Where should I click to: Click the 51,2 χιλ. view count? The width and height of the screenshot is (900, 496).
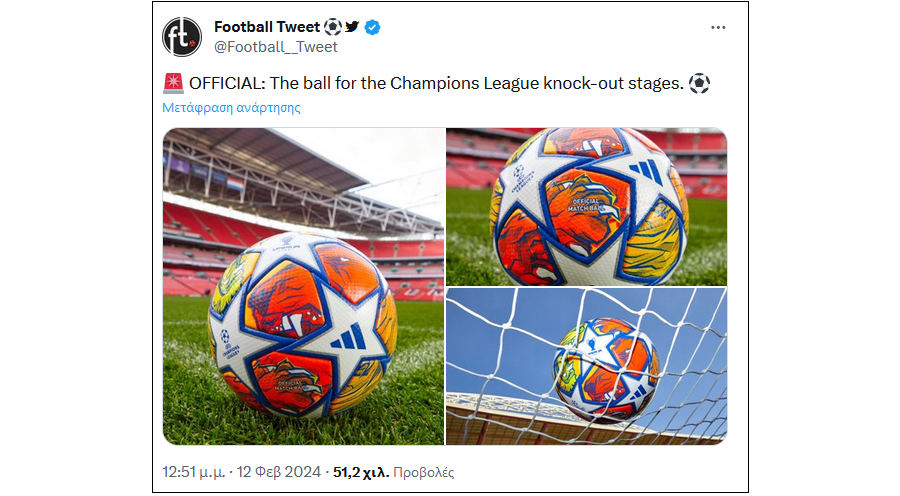[x=361, y=472]
